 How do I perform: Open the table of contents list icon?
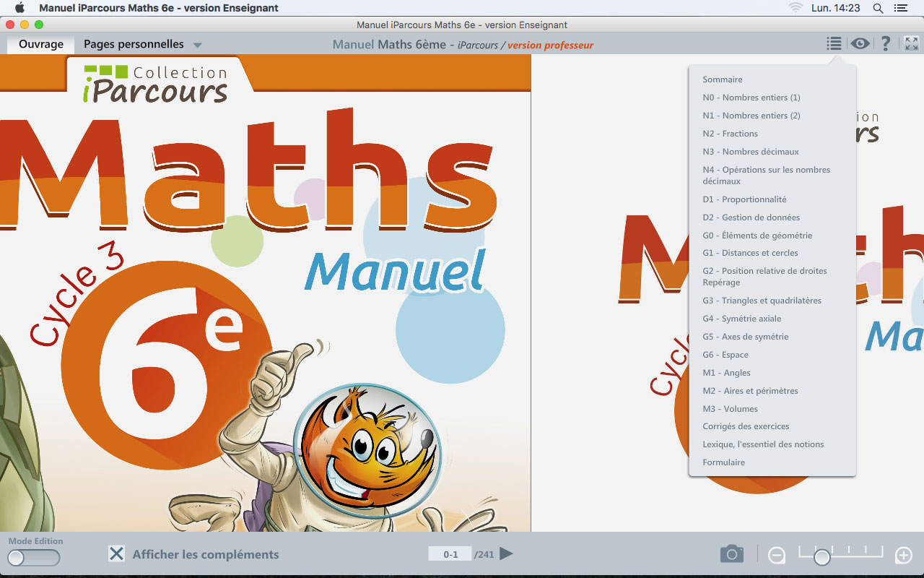click(834, 44)
